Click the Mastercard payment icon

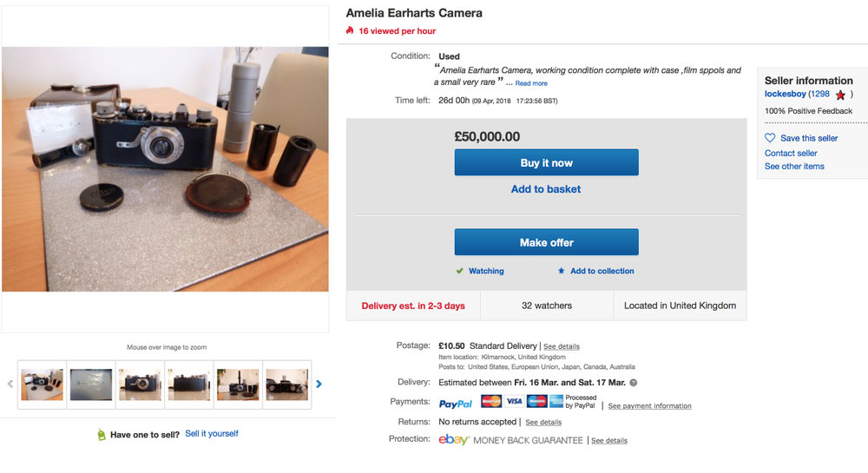click(490, 402)
